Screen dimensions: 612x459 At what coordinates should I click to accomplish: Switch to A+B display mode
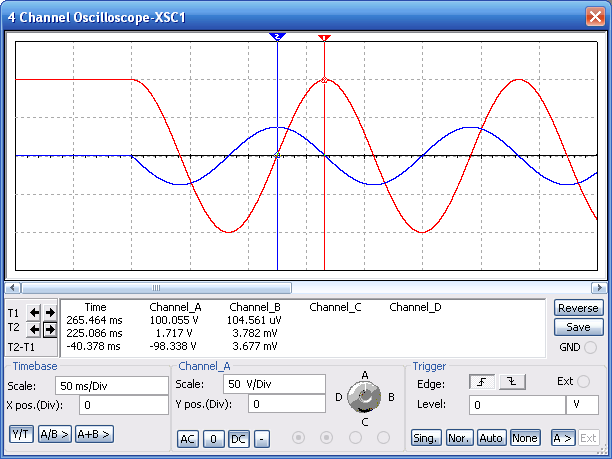click(94, 434)
